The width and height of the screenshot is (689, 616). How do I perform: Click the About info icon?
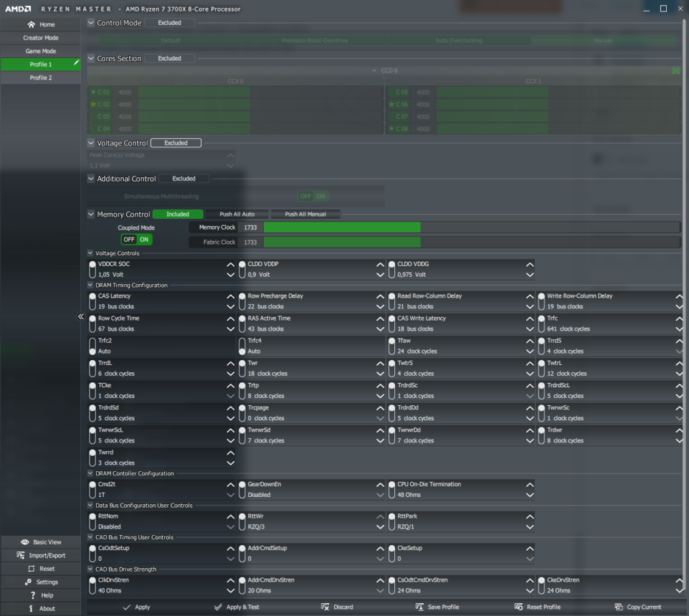point(31,609)
